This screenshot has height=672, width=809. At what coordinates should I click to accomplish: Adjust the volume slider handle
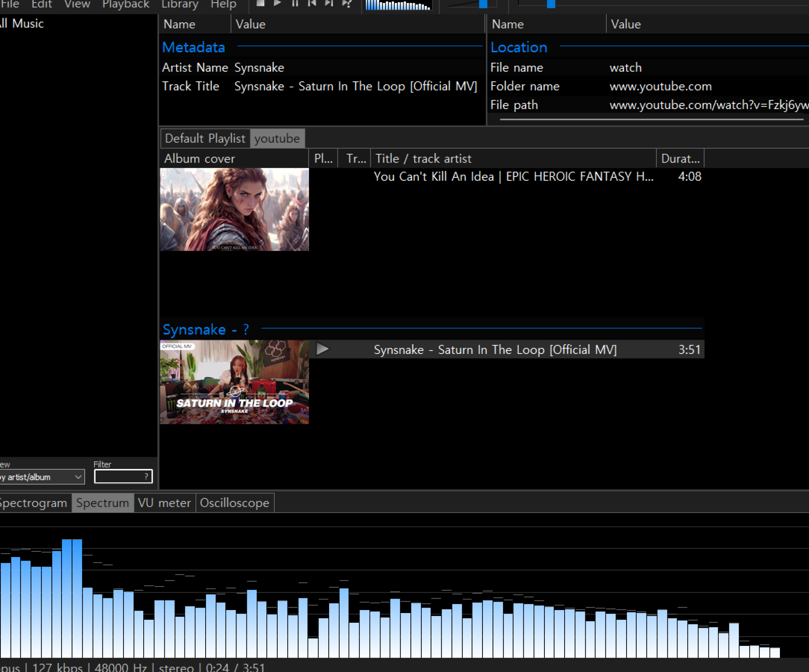483,4
